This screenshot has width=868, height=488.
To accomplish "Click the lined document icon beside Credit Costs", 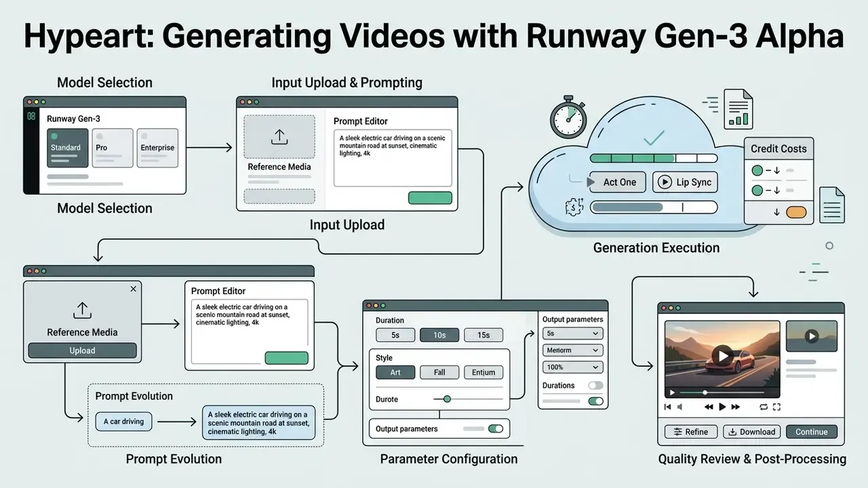I will 832,204.
